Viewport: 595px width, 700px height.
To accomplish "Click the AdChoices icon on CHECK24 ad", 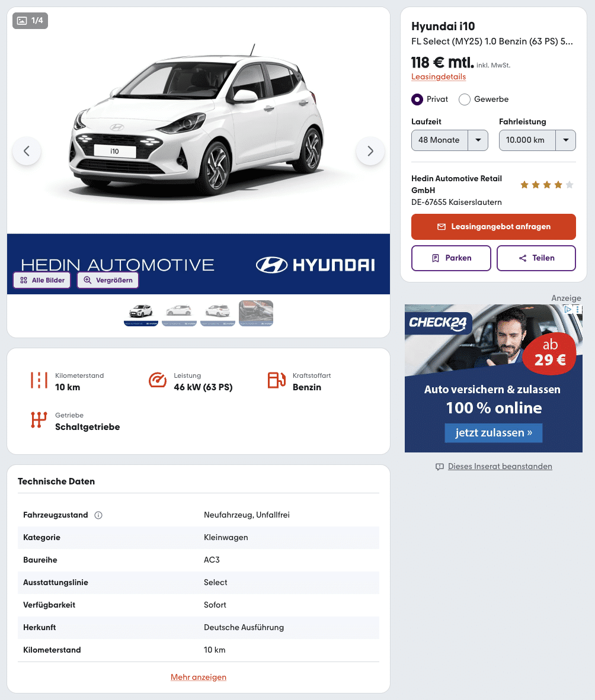I will click(x=568, y=309).
